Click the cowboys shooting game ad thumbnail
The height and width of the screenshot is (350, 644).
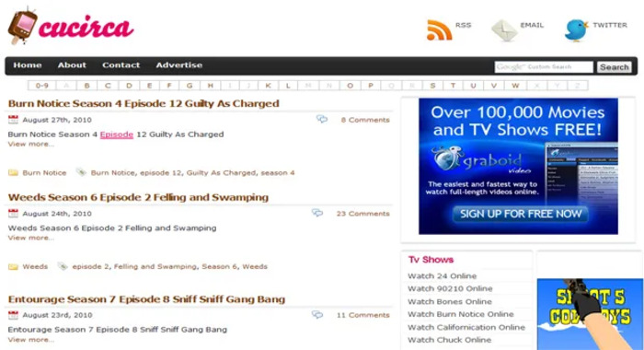(590, 314)
